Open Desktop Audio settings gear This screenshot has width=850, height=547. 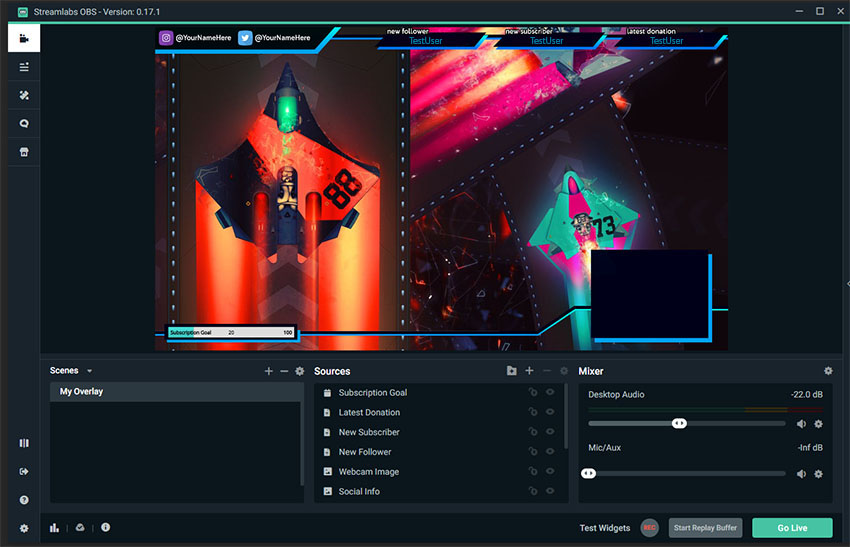819,424
